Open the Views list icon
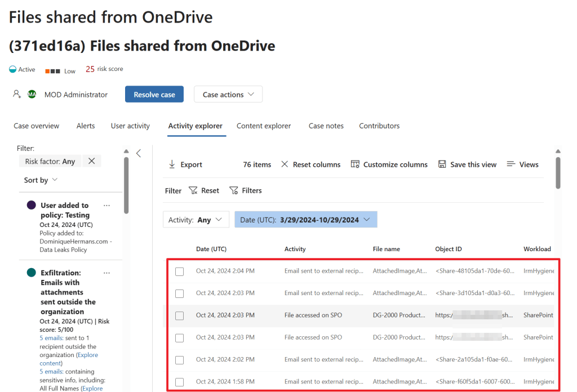 (511, 164)
